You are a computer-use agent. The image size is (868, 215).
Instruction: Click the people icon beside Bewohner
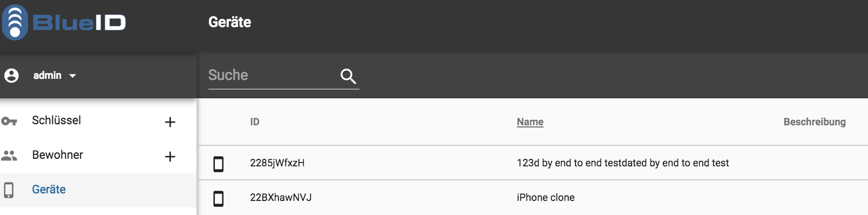point(9,156)
